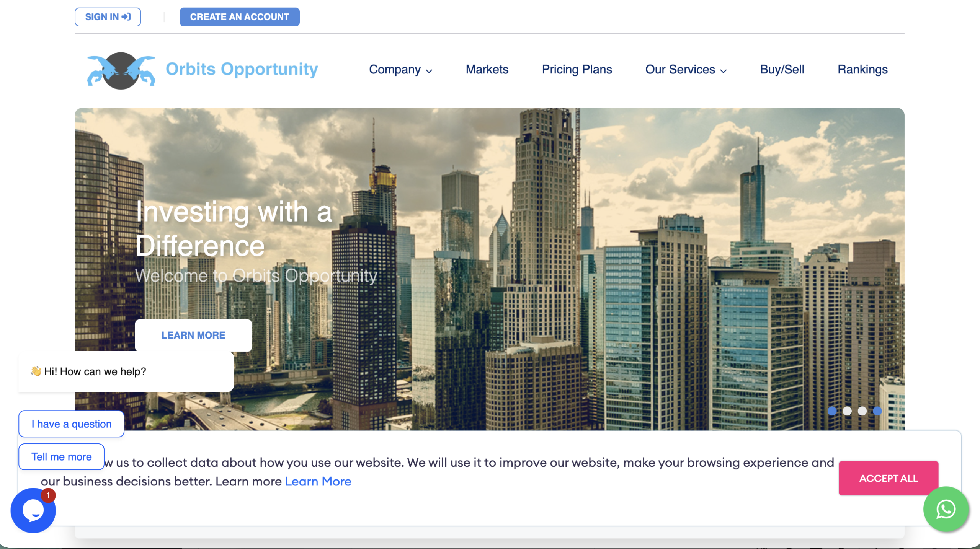Select the fourth carousel slide dot

(x=877, y=411)
